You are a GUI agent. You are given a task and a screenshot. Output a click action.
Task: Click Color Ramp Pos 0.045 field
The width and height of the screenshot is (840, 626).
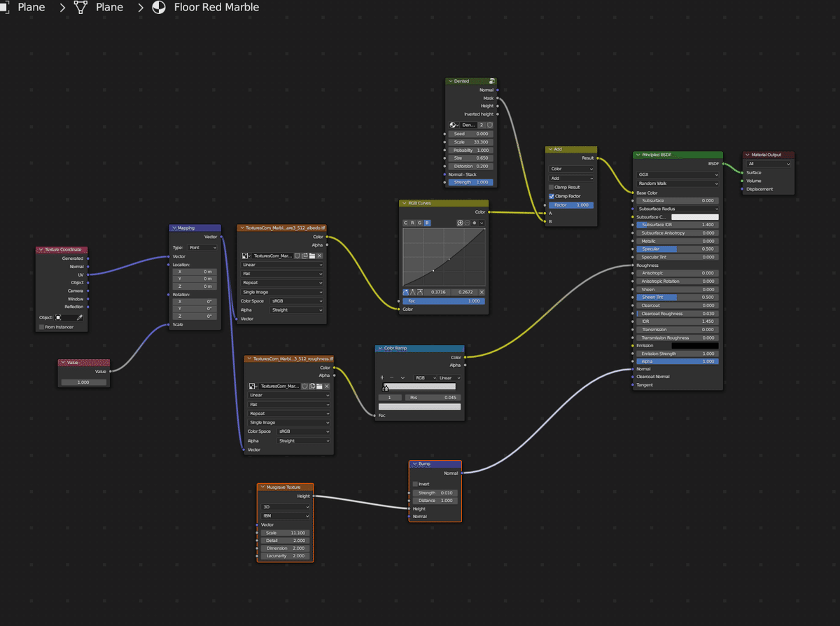[x=433, y=397]
